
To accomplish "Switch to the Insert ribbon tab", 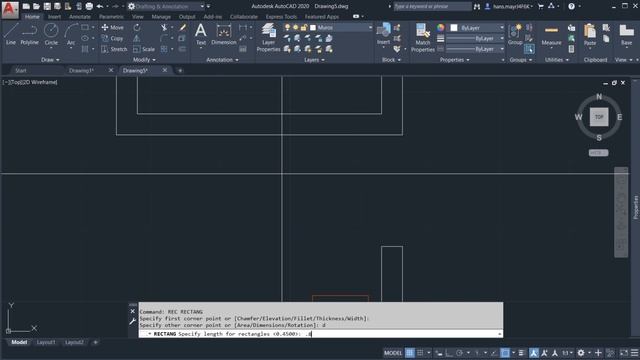I will pos(54,17).
